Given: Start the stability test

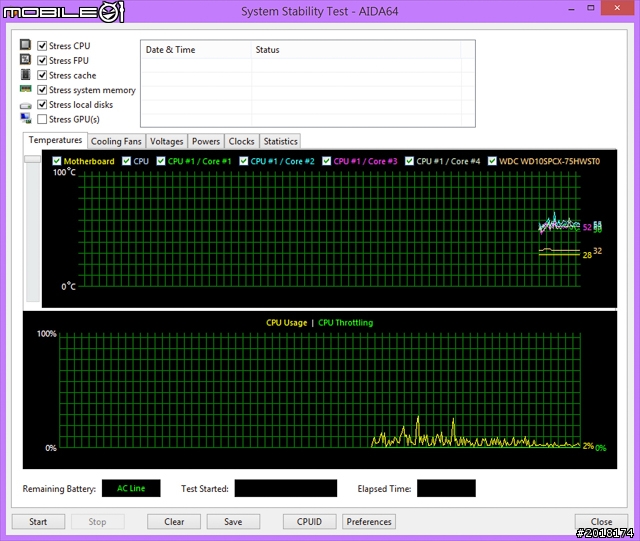Looking at the screenshot, I should (x=38, y=522).
